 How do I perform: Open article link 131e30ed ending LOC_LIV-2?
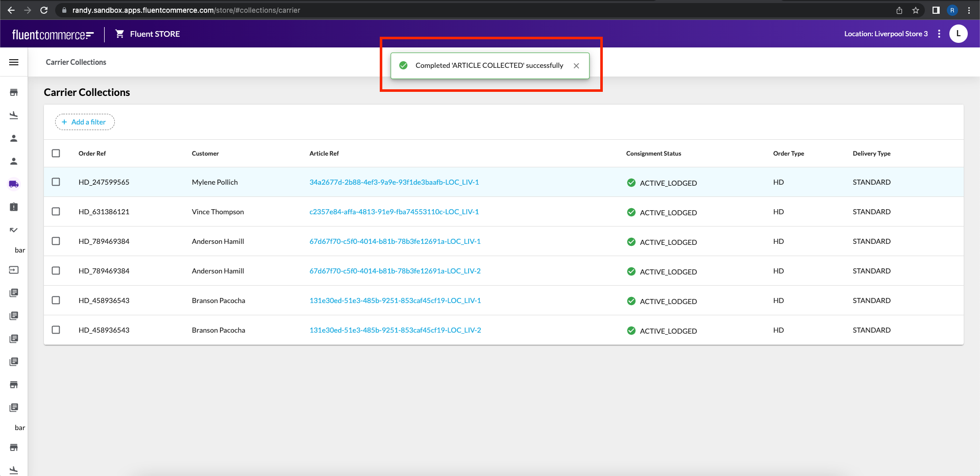[x=395, y=330]
